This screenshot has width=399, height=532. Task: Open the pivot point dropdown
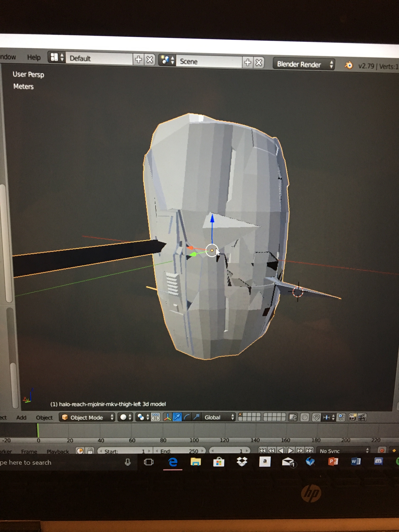[143, 417]
